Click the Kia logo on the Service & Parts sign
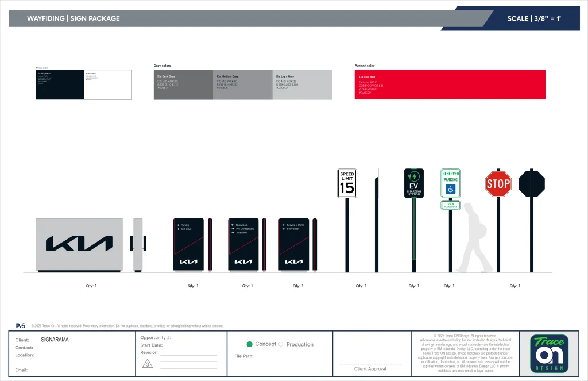 tap(293, 261)
